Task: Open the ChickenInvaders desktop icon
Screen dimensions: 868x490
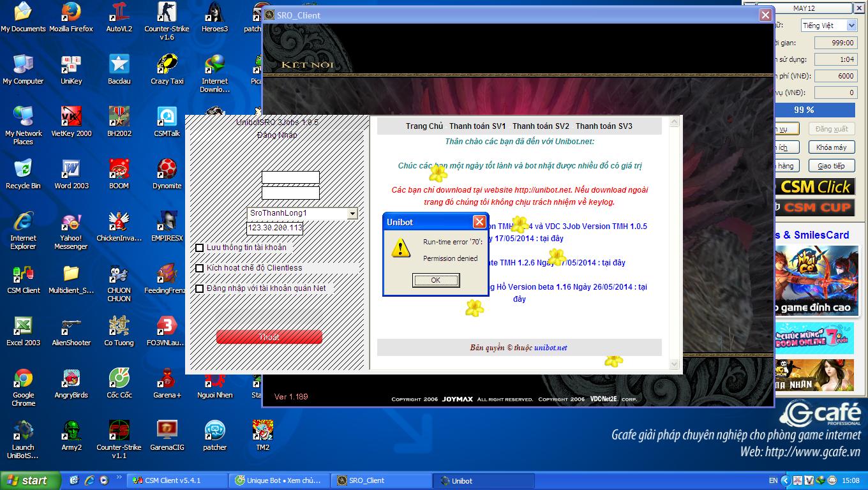Action: (x=119, y=226)
